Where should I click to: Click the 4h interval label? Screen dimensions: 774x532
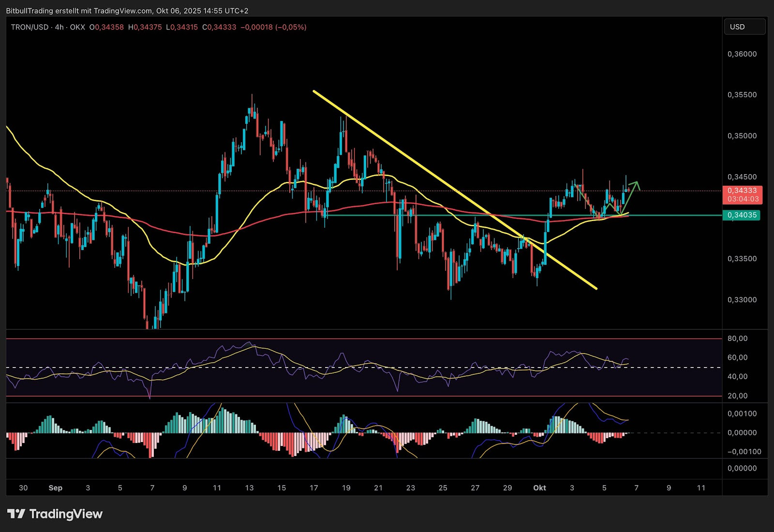(59, 27)
